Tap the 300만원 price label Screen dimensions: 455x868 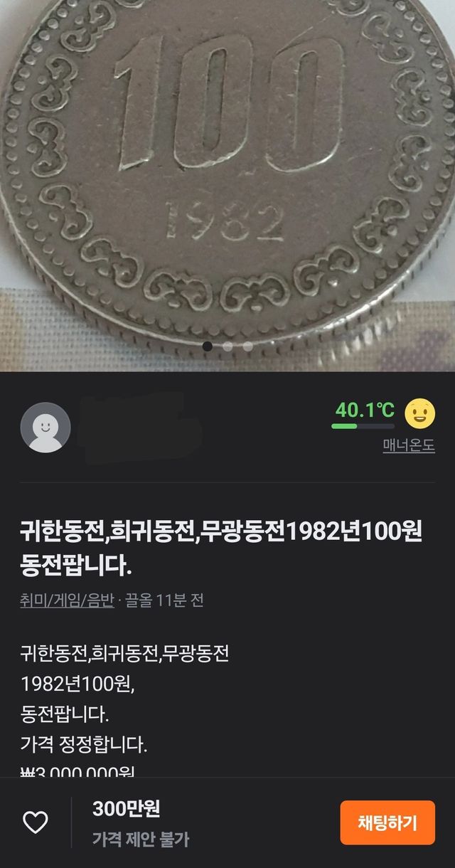coord(126,809)
